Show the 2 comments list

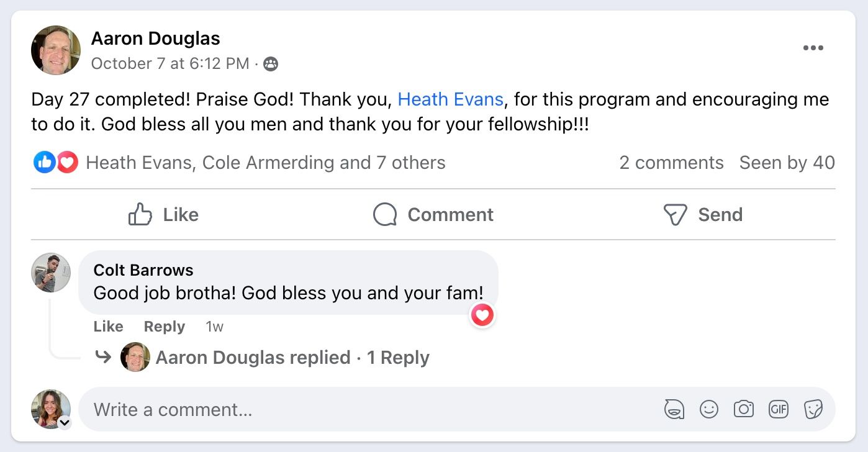coord(671,163)
